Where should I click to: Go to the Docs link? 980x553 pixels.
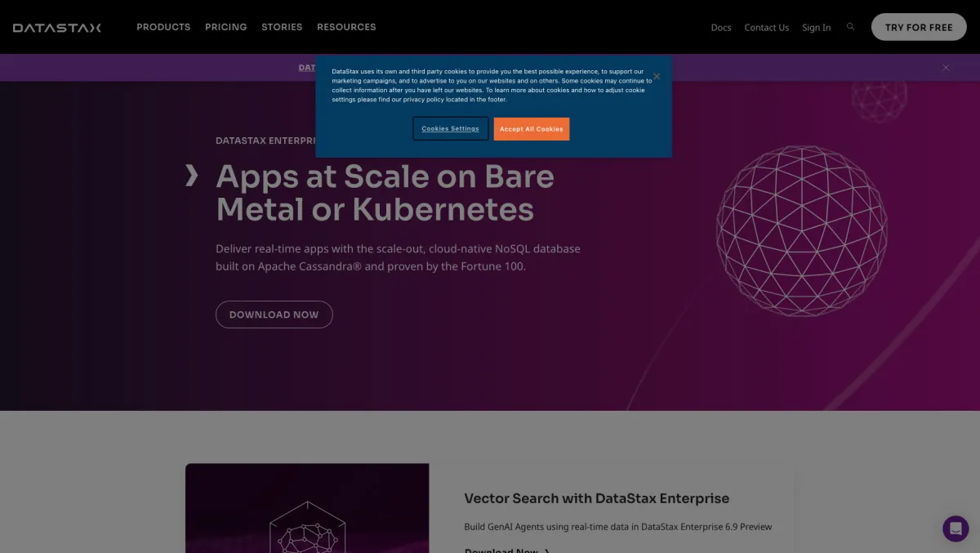pos(721,28)
